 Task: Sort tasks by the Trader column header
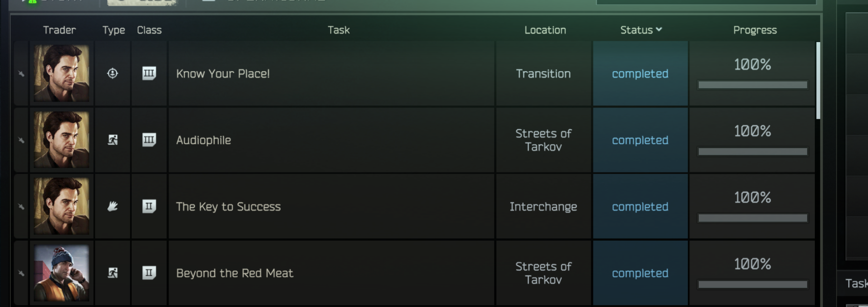point(60,30)
